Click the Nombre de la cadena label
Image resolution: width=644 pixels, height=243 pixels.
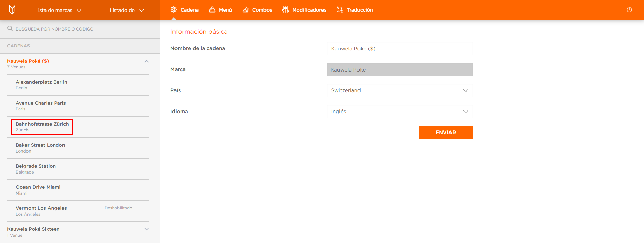click(198, 48)
